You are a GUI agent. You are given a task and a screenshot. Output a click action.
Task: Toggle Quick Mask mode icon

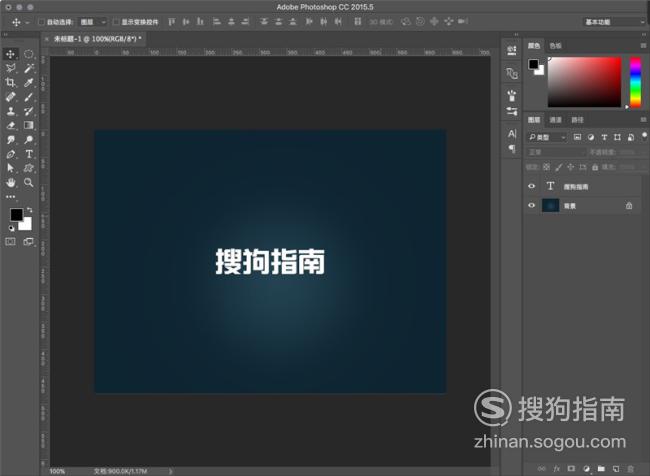(x=11, y=241)
